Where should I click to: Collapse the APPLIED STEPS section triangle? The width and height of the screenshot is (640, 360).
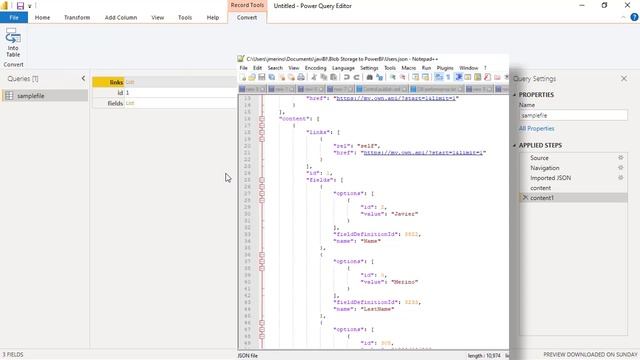point(514,145)
